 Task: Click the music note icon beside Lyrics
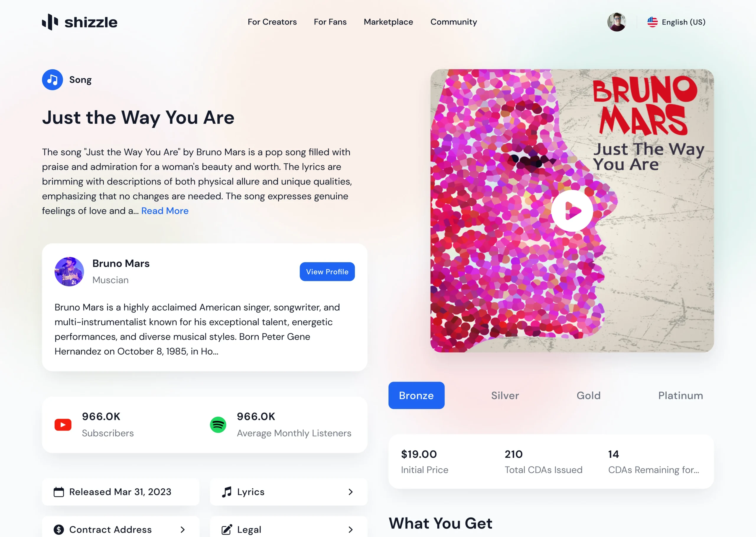tap(227, 492)
